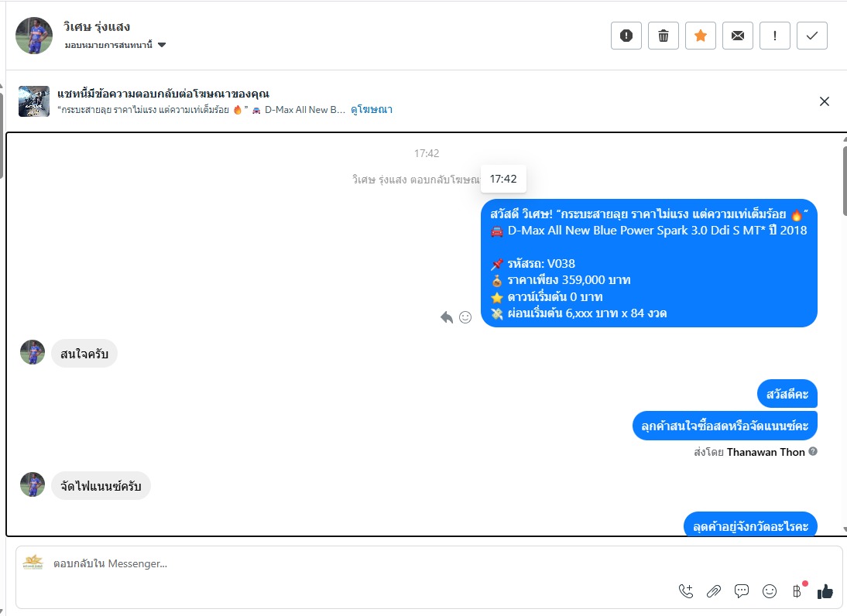The height and width of the screenshot is (616, 847).
Task: Delete conversation with trash icon
Action: (664, 36)
